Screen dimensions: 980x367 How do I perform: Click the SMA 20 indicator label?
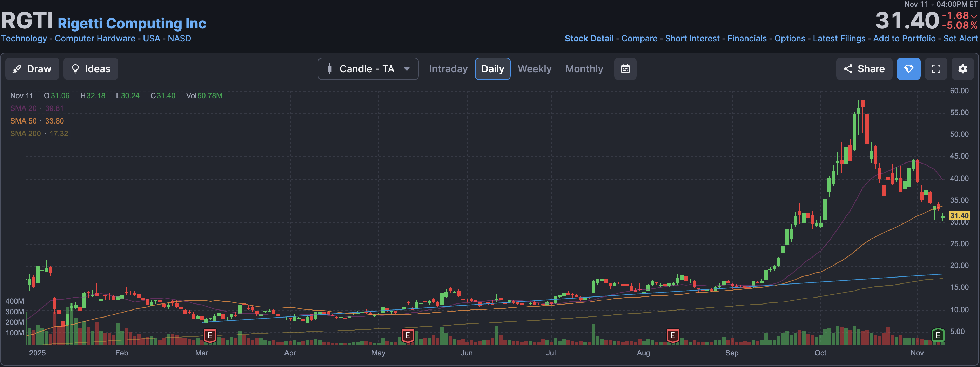coord(23,108)
